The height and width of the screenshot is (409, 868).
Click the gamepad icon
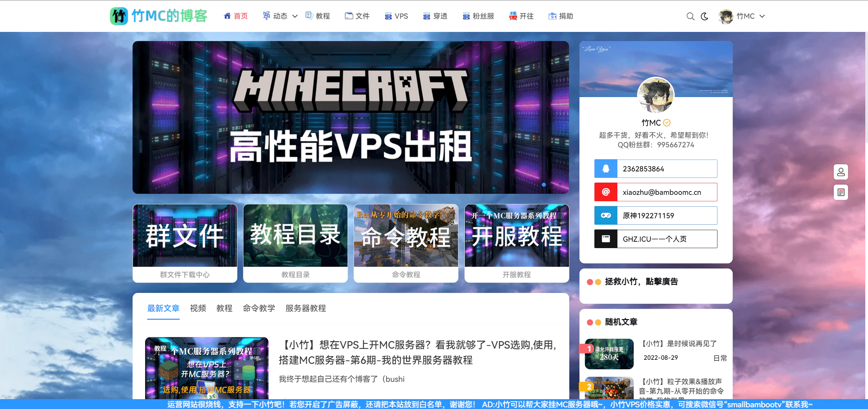[606, 216]
